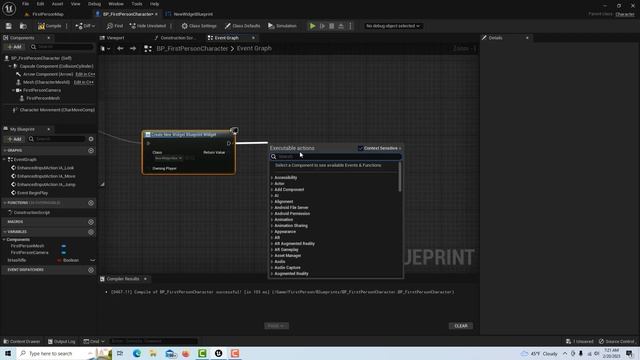Browse to the asset in the Content Browser
The image size is (640, 360).
tap(23, 26)
